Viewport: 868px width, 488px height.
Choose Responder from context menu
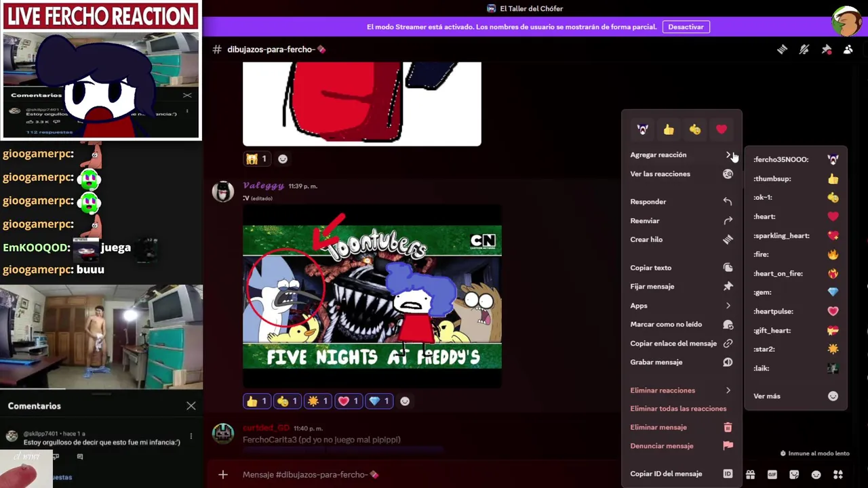[x=682, y=201]
